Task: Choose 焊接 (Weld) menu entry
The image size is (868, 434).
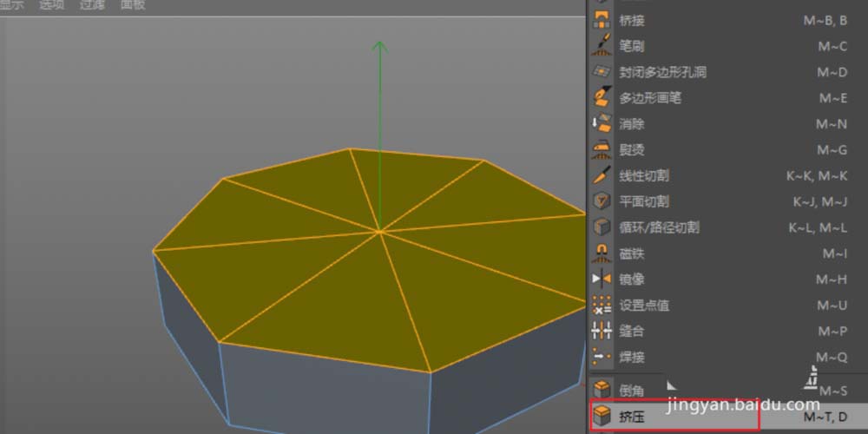Action: [631, 357]
